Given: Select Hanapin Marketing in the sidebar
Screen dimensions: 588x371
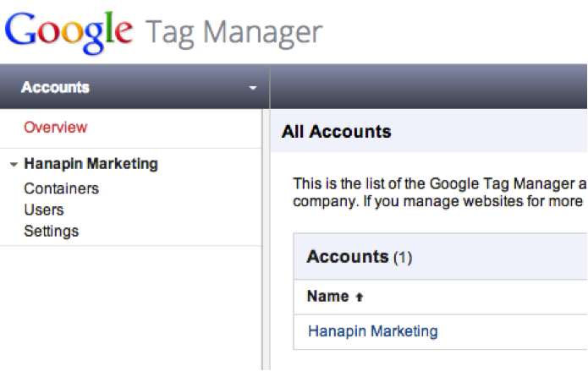Looking at the screenshot, I should 91,164.
